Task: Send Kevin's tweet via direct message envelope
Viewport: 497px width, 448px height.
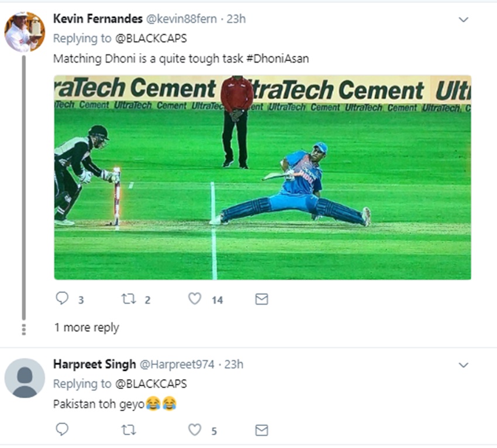Action: (x=262, y=299)
